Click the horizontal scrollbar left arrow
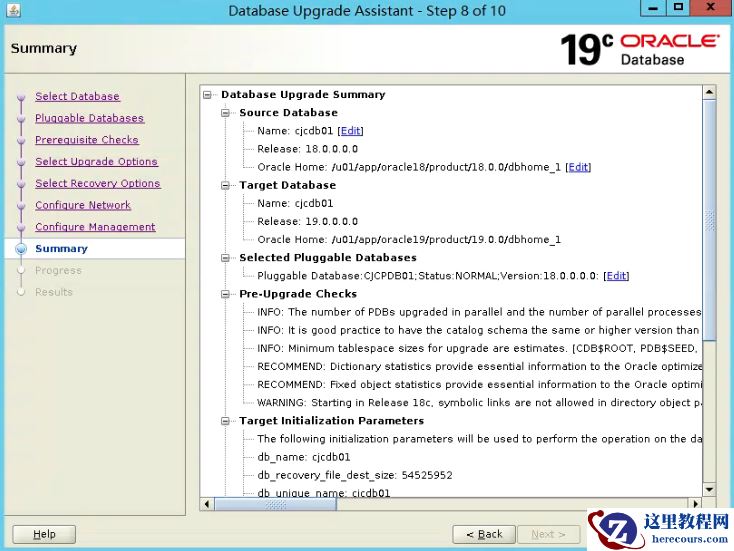The width and height of the screenshot is (734, 551). coord(207,504)
